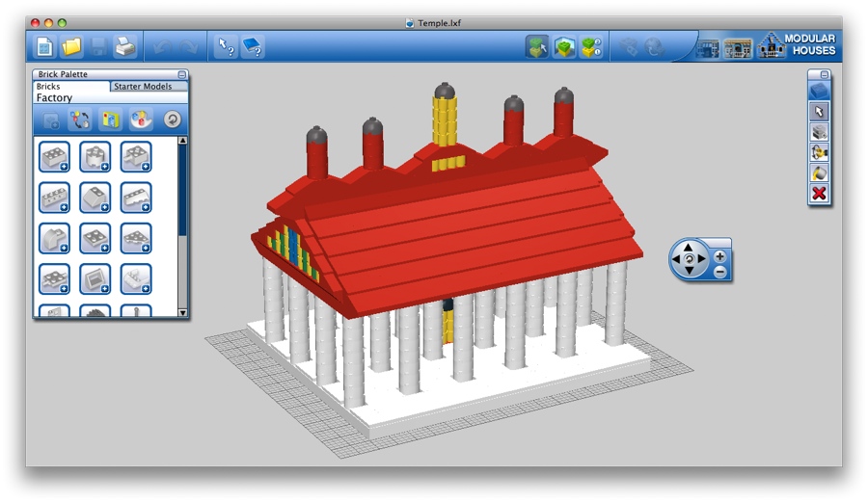The width and height of the screenshot is (868, 502).
Task: Expand the 2x2 flat plate category
Action: click(x=95, y=238)
